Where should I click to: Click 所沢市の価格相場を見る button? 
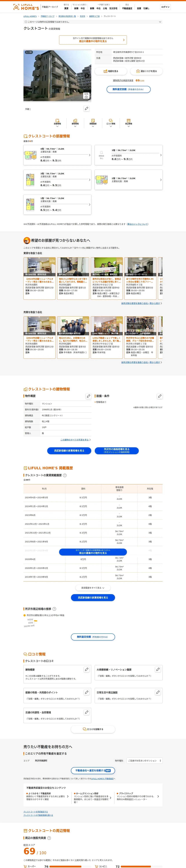click(x=116, y=450)
